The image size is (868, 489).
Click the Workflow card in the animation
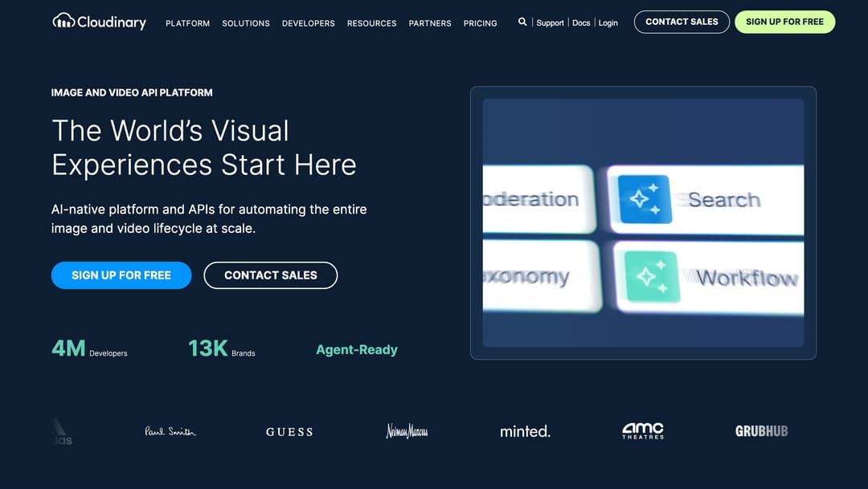(x=709, y=277)
